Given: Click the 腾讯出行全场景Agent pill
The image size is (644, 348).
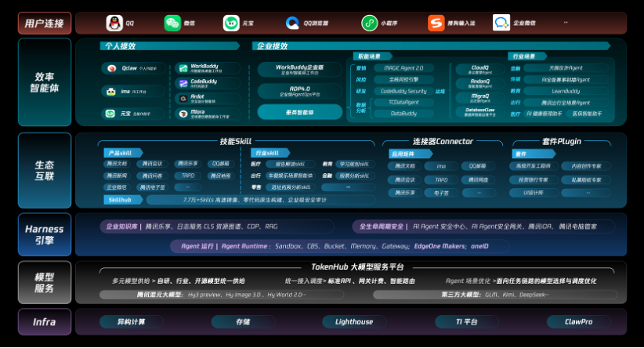Looking at the screenshot, I should pyautogui.click(x=566, y=103).
